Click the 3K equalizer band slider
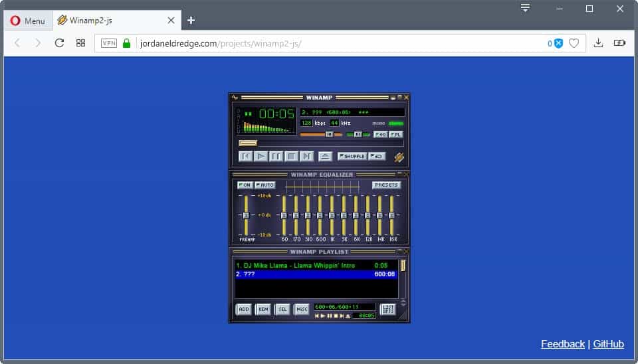 tap(344, 215)
